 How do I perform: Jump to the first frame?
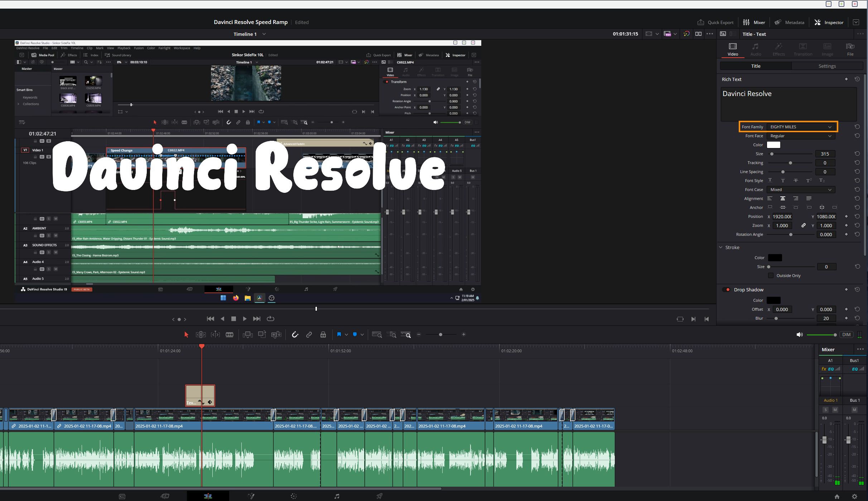[x=211, y=319]
